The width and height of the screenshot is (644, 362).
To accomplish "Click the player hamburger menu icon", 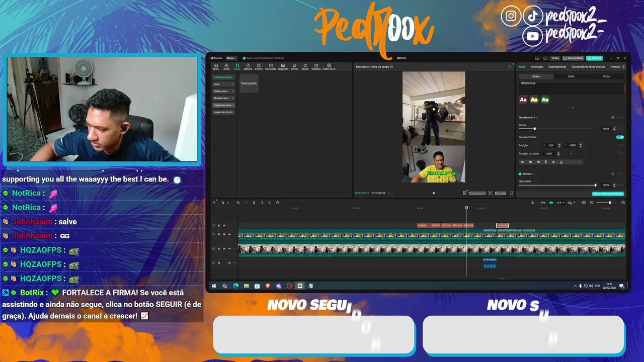I will point(509,66).
